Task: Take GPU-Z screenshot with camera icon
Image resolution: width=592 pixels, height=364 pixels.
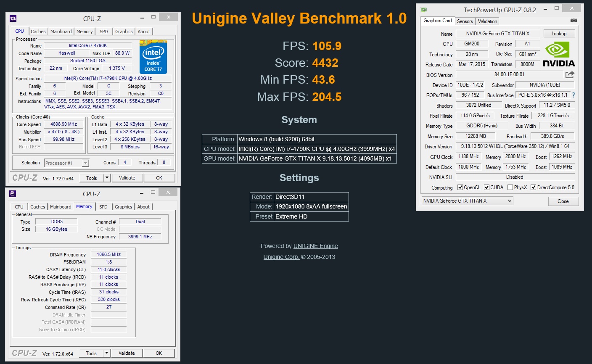Action: [x=574, y=20]
